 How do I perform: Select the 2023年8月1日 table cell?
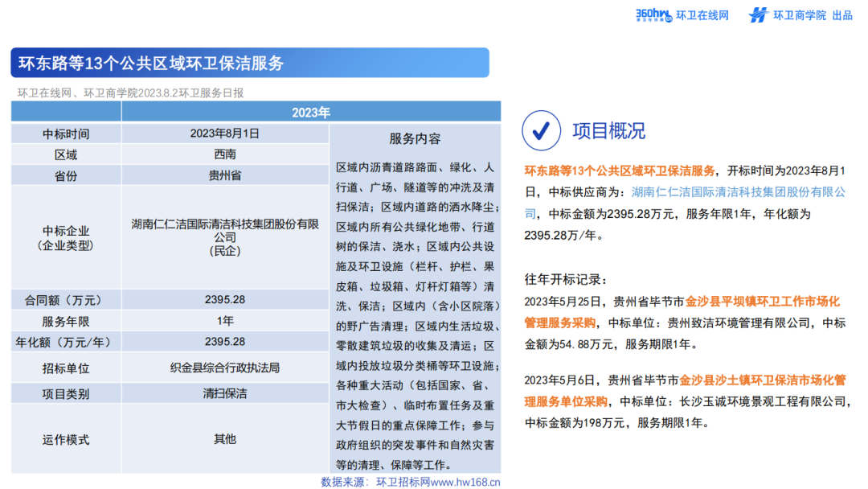pyautogui.click(x=225, y=134)
